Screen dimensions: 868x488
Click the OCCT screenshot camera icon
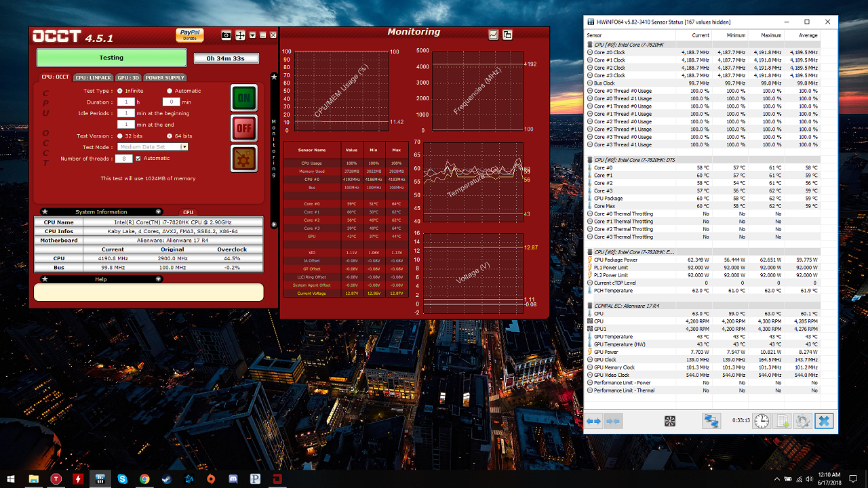pyautogui.click(x=226, y=35)
